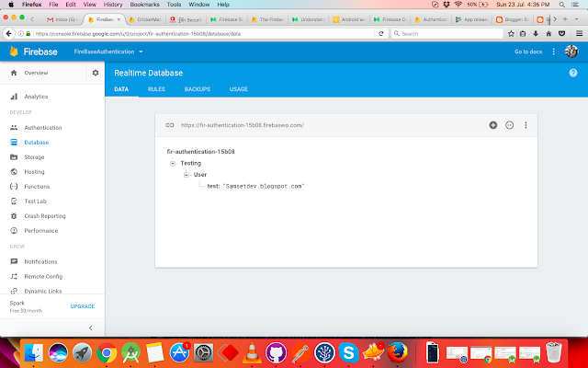This screenshot has height=368, width=588.
Task: Switch to the CricketMa browser tab
Action: (x=145, y=19)
